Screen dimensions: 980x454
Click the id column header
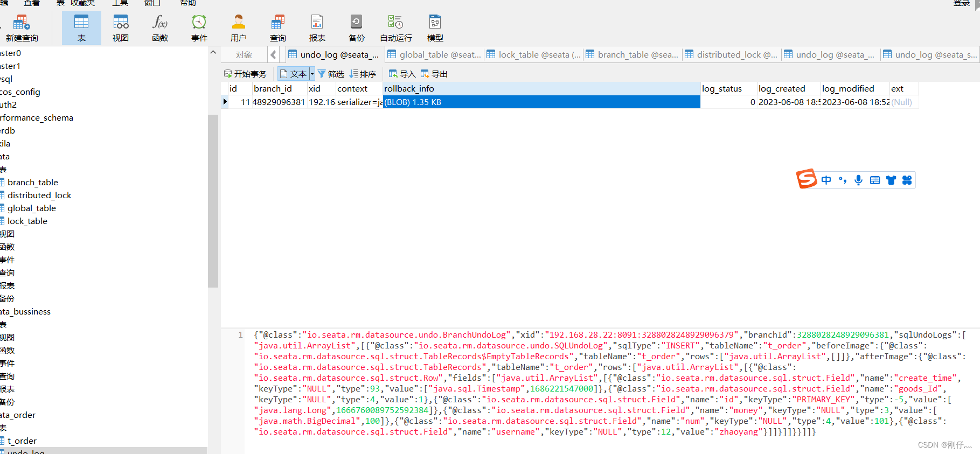point(239,88)
